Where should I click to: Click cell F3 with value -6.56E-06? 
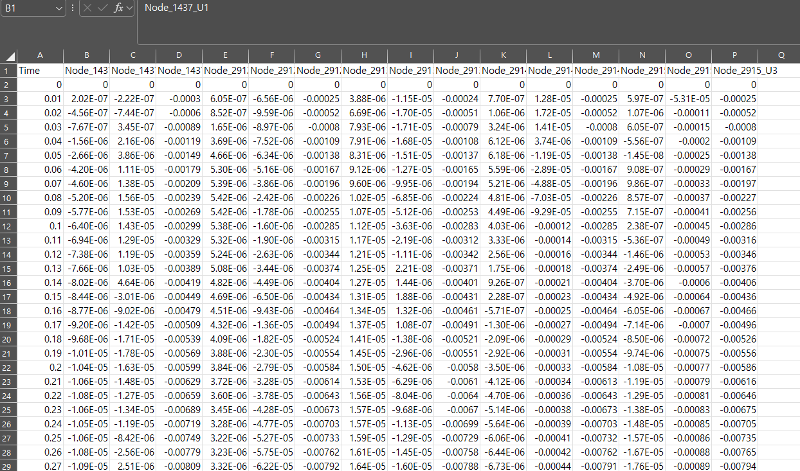[x=272, y=99]
